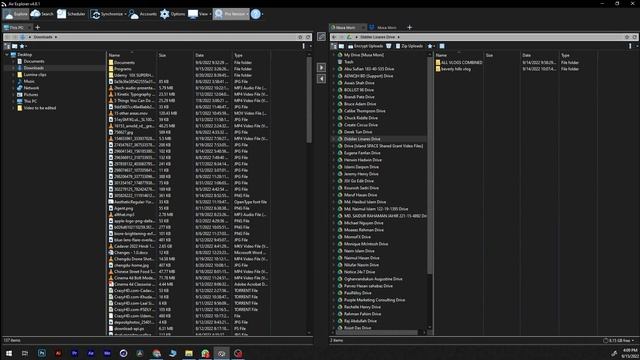This screenshot has height=360, width=640.
Task: Click refresh icon in left address bar
Action: coord(308,37)
